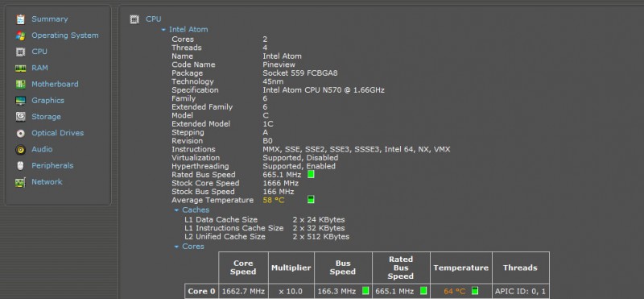Viewport: 644px width, 299px height.
Task: Open the Audio section
Action: tap(42, 149)
